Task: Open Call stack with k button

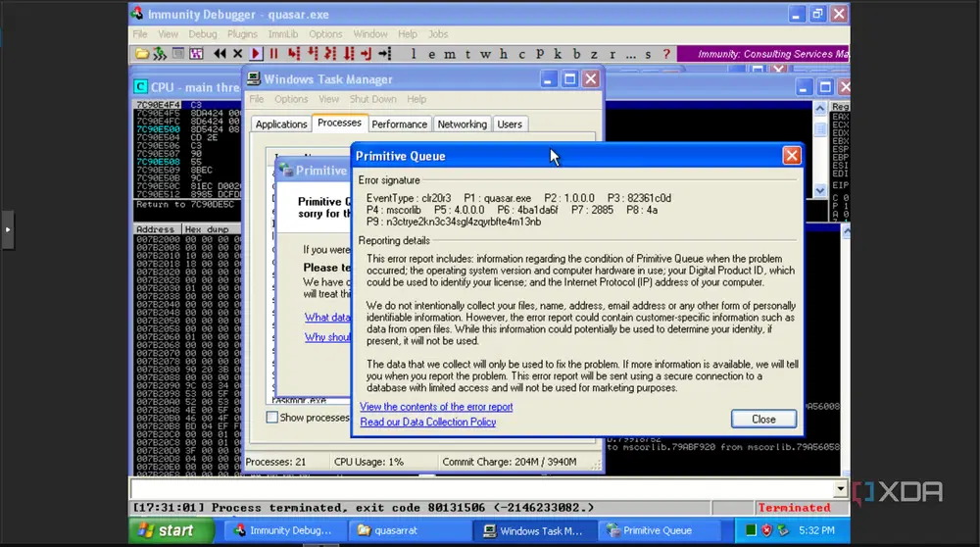Action: coord(558,54)
